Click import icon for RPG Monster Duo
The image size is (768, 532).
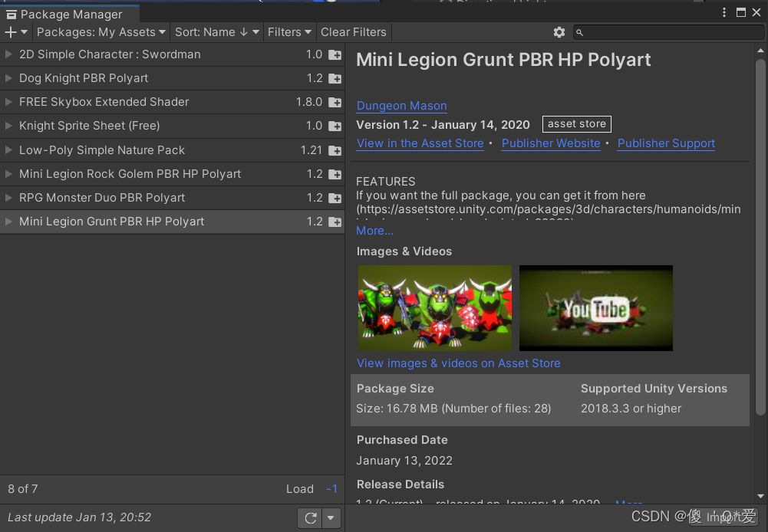(x=335, y=199)
